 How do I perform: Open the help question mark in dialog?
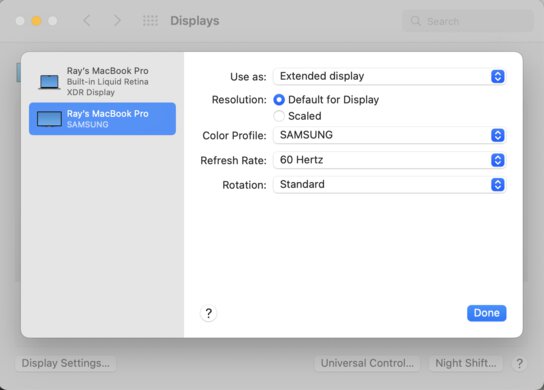point(209,313)
